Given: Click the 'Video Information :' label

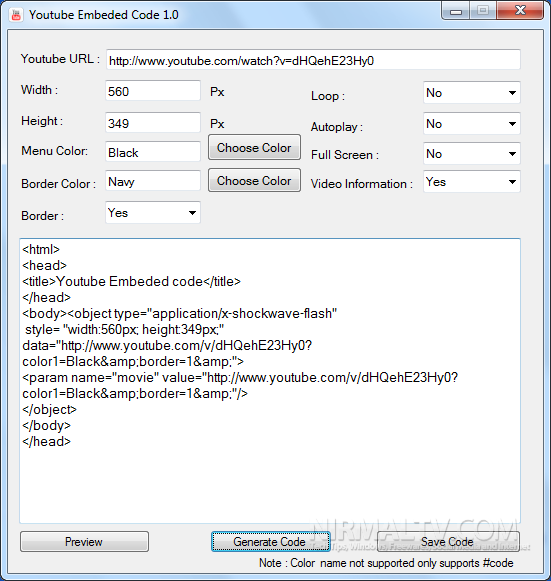Looking at the screenshot, I should 362,184.
